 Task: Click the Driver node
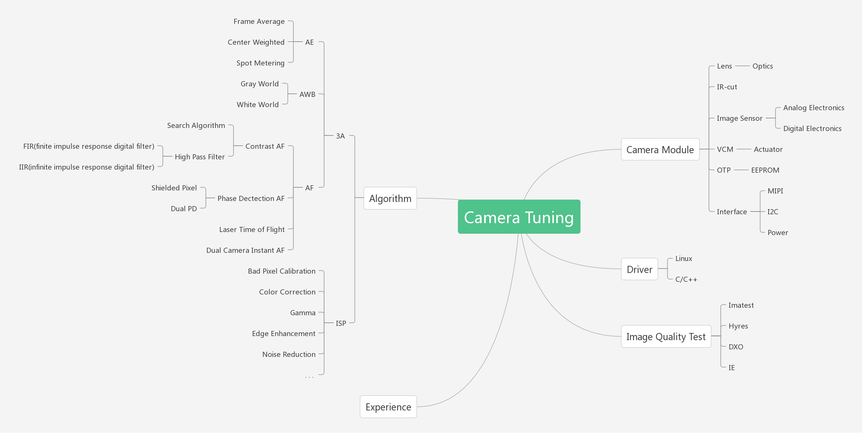tap(639, 269)
